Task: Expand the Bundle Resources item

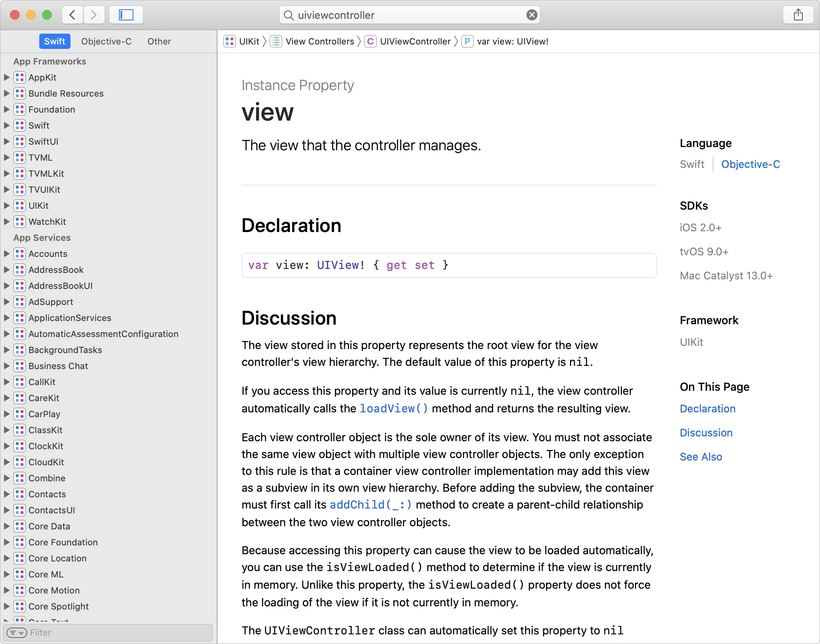Action: point(6,93)
